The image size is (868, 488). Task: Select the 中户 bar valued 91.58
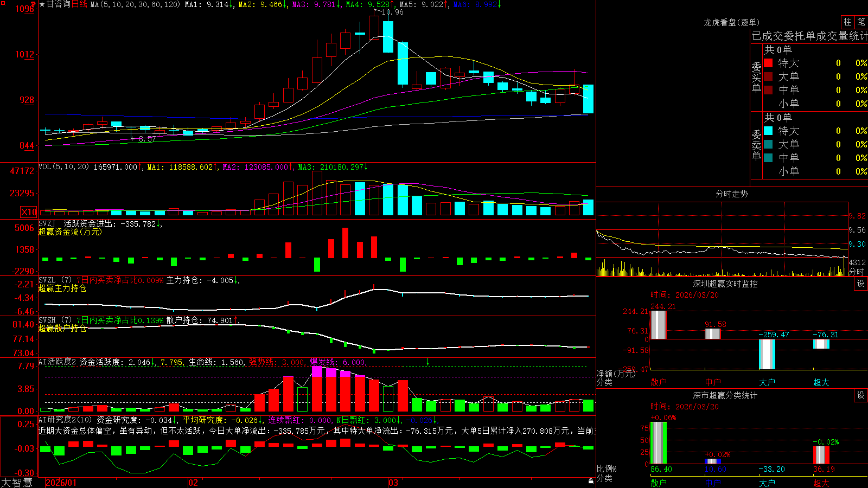pyautogui.click(x=713, y=334)
